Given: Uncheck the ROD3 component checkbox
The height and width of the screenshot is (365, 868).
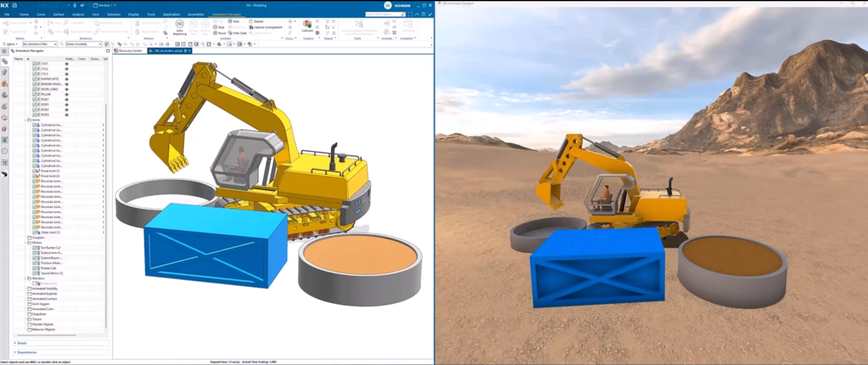Looking at the screenshot, I should pos(34,115).
